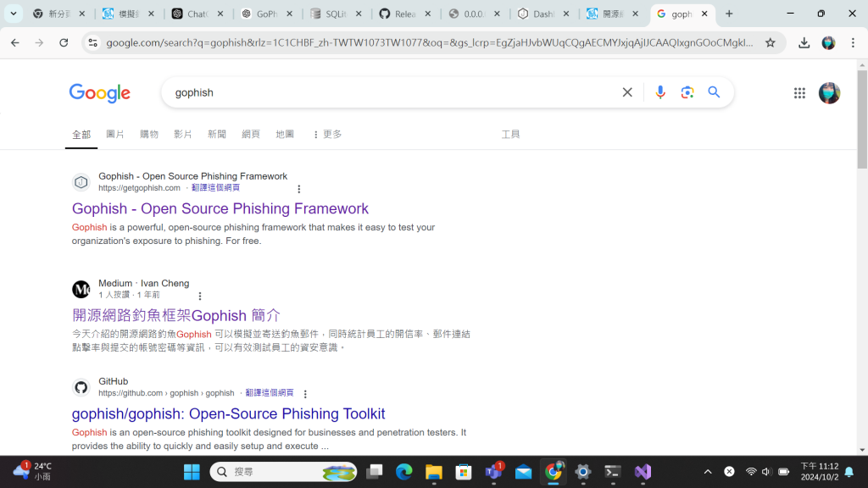The image size is (868, 488).
Task: Open the 工具 search tools
Action: click(510, 135)
